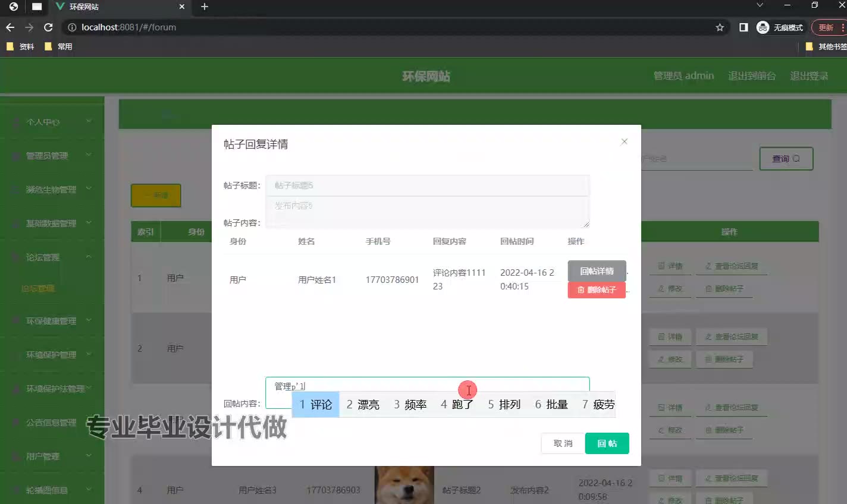The width and height of the screenshot is (847, 504).
Task: Log out via 退出登录
Action: pyautogui.click(x=809, y=76)
